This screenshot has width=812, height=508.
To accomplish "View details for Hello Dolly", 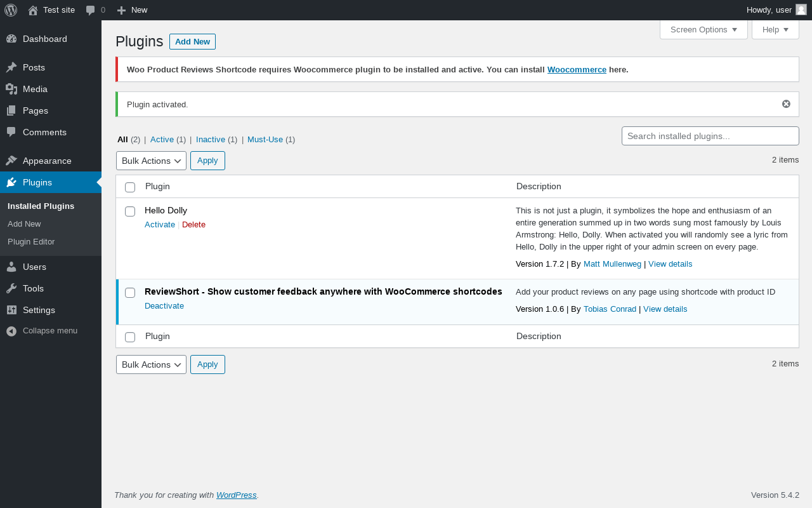I will (670, 264).
